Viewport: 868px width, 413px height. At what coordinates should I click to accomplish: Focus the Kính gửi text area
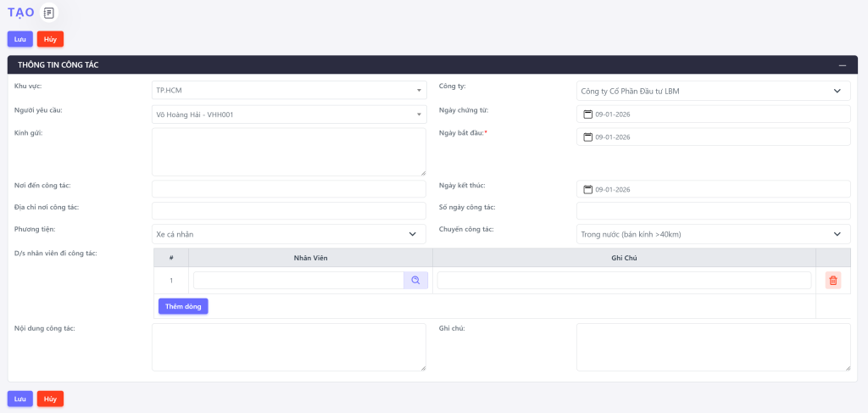(288, 152)
